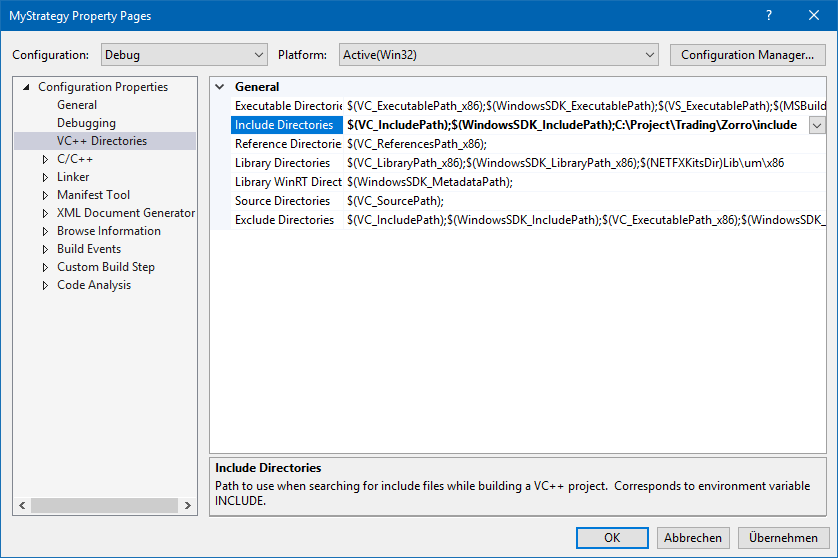This screenshot has height=558, width=838.
Task: Select Debugging in the property tree
Action: [86, 123]
